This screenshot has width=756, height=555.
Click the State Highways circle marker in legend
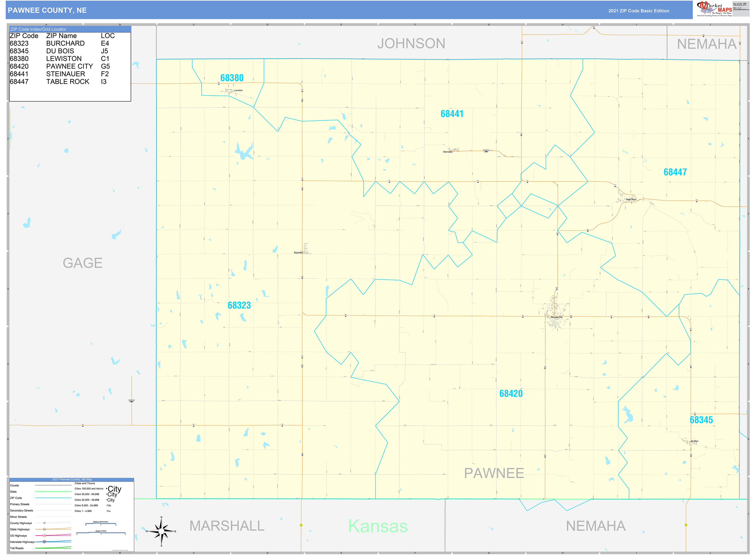tap(44, 529)
